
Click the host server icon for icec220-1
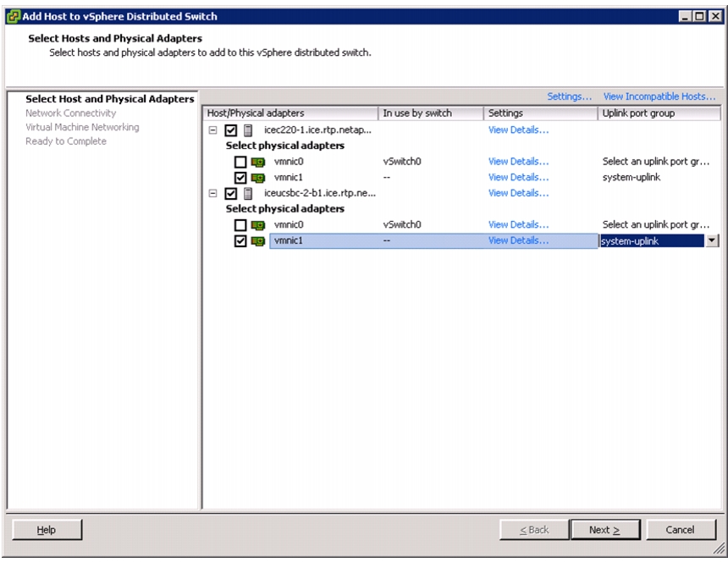click(x=248, y=130)
